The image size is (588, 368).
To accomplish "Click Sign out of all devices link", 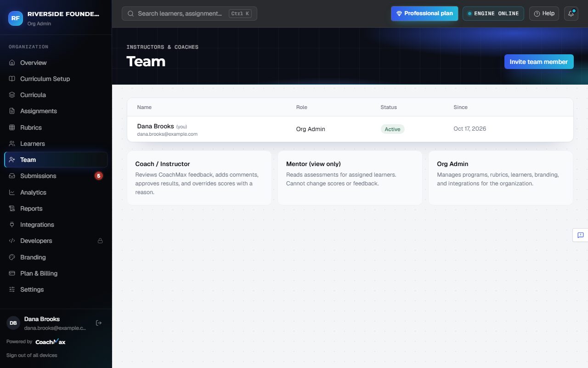I will pyautogui.click(x=32, y=355).
